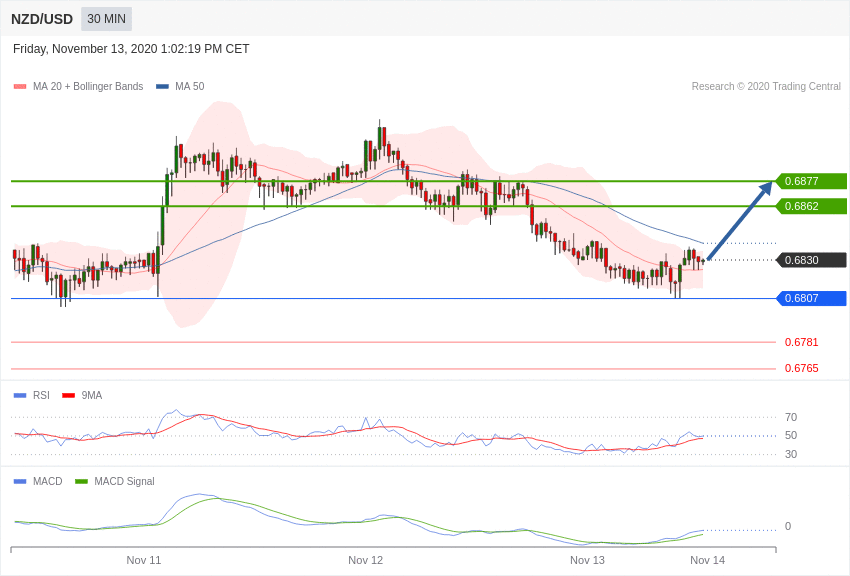Click the Research © 2020 Trading Central credit

pyautogui.click(x=766, y=86)
